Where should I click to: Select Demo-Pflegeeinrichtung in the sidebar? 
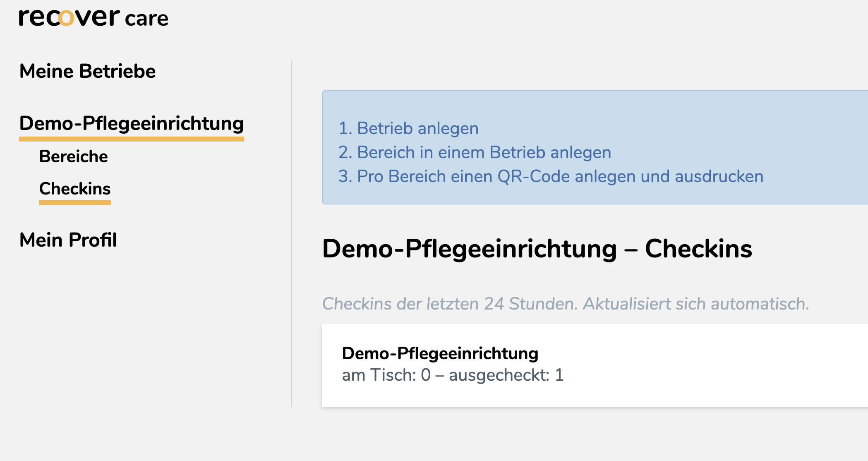(x=132, y=123)
